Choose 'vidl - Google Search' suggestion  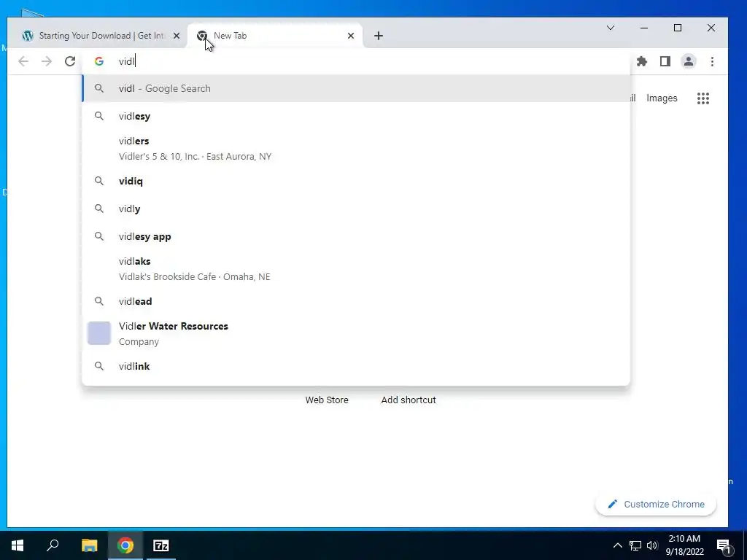[356, 88]
